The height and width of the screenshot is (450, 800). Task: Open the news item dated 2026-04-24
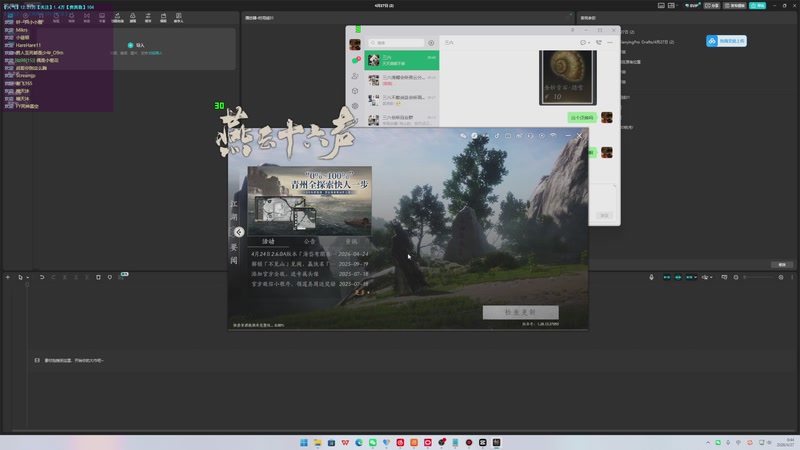[x=310, y=254]
